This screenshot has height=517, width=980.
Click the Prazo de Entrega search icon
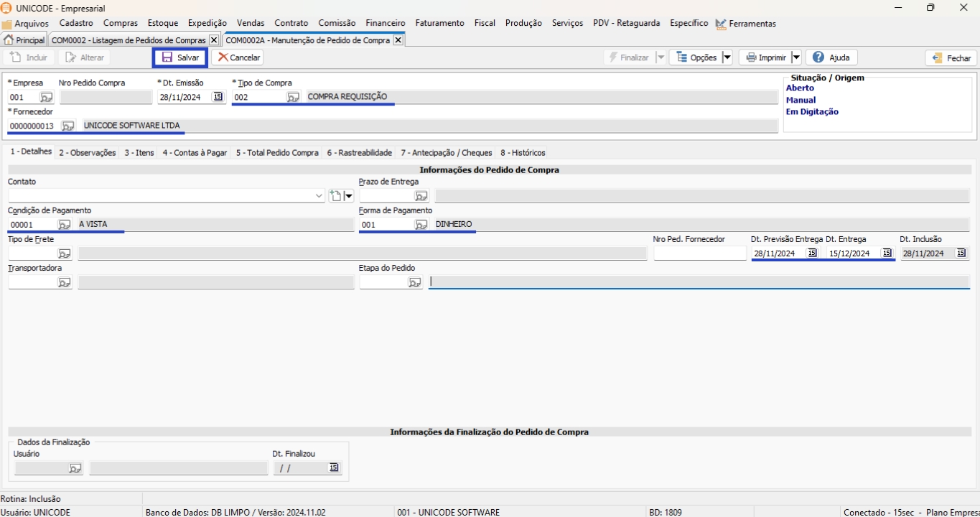[421, 196]
